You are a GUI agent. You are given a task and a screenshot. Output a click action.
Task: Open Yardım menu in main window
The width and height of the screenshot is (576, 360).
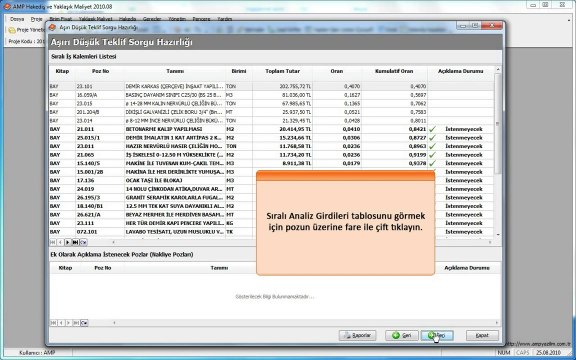(224, 19)
